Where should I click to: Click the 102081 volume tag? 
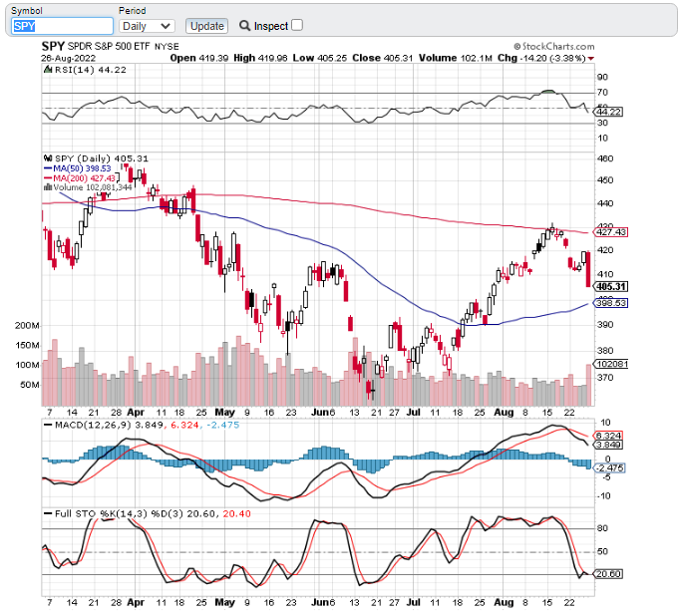pyautogui.click(x=611, y=364)
